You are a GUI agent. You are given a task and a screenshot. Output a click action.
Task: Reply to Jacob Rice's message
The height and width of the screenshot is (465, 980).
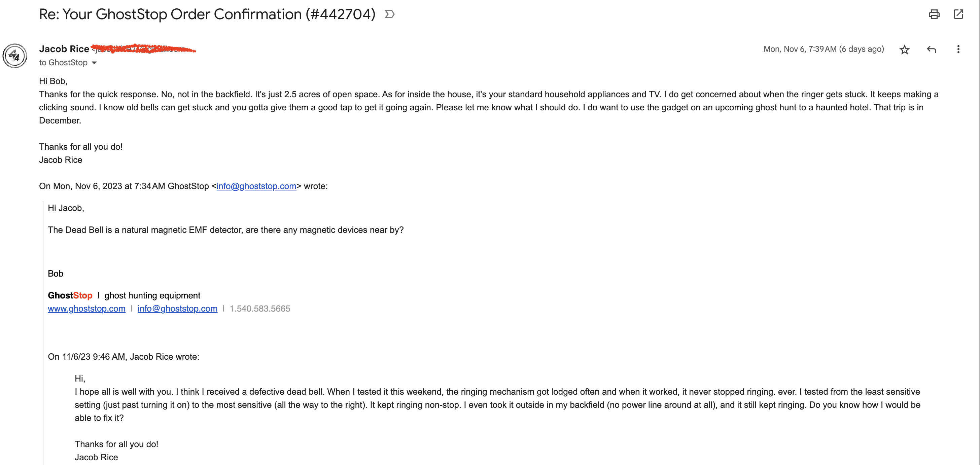click(x=931, y=49)
